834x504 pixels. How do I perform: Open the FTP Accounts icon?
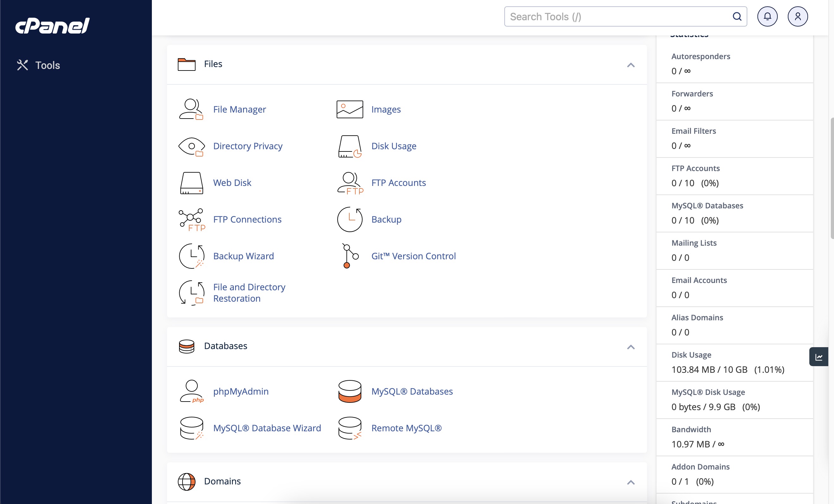tap(349, 183)
